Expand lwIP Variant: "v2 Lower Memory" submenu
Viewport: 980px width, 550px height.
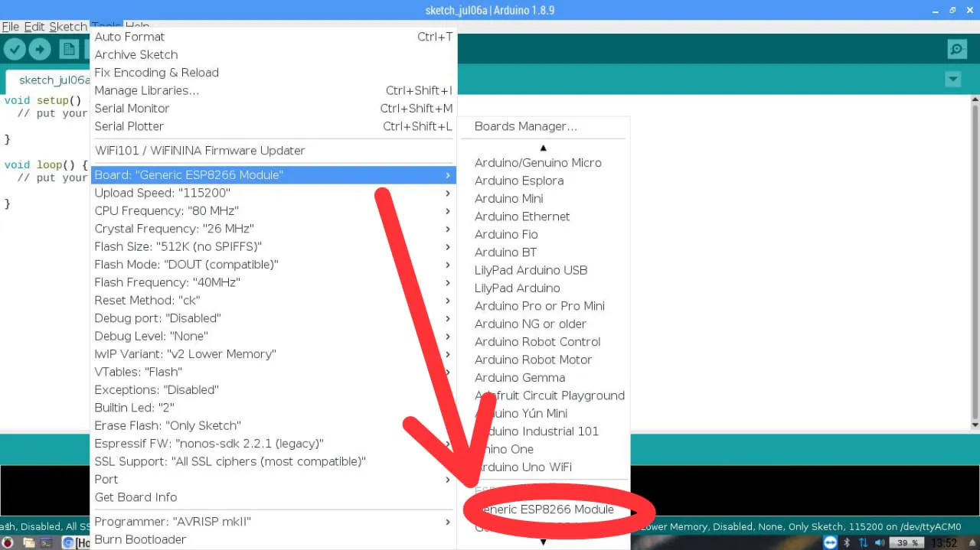[273, 354]
